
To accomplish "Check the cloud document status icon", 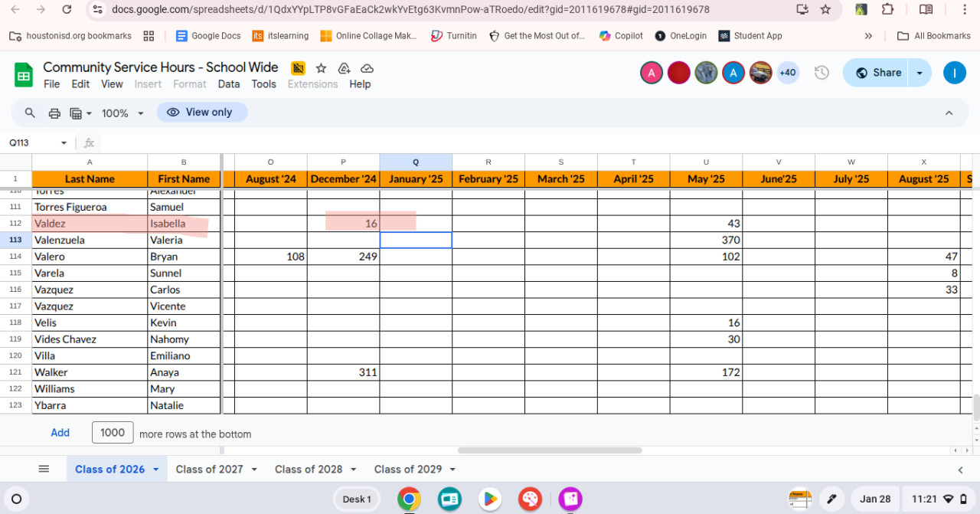I will [x=367, y=67].
